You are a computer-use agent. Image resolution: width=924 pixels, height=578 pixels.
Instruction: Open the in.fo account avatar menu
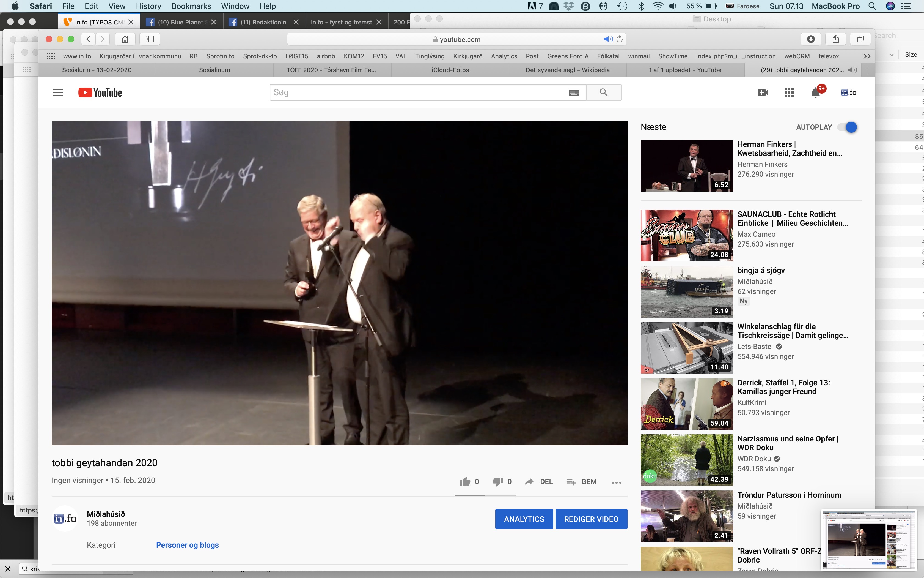[848, 92]
